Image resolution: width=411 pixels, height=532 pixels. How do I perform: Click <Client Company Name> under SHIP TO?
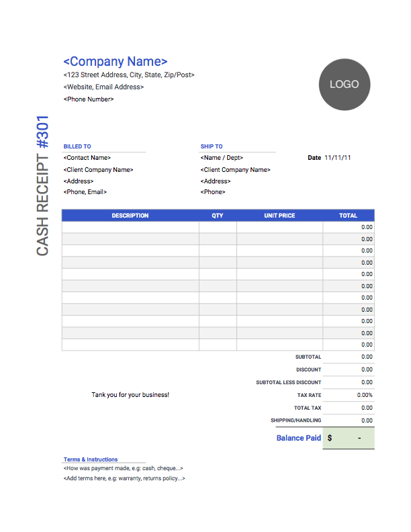(235, 170)
